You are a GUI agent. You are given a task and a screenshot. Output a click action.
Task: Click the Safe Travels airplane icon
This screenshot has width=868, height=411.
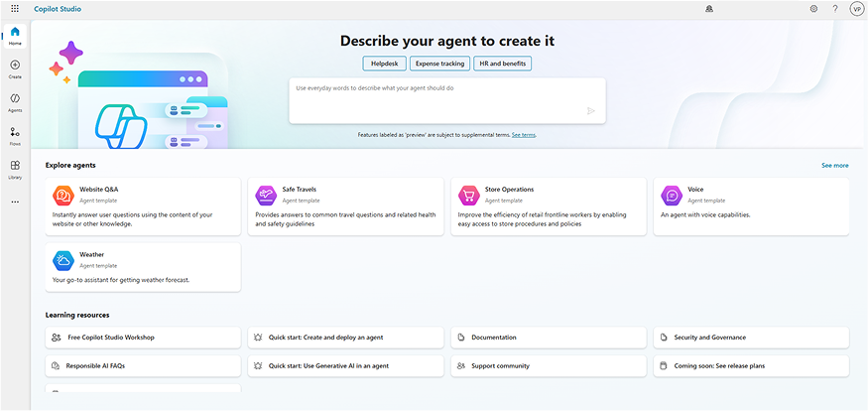click(x=266, y=195)
